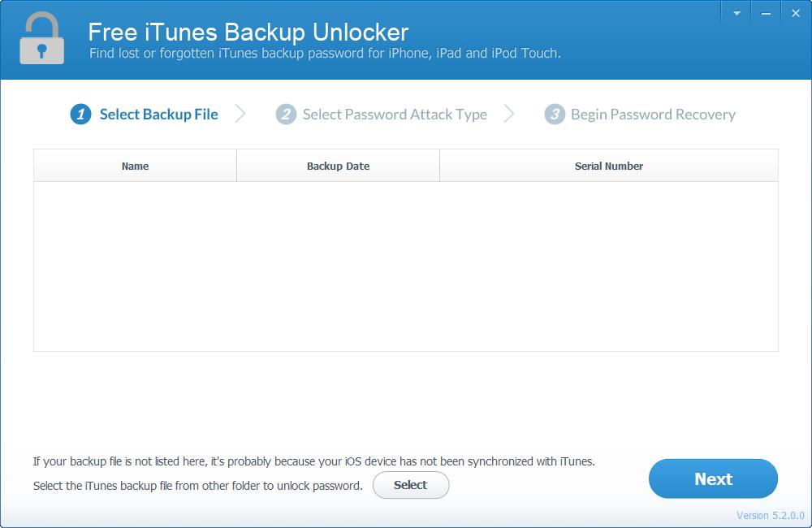
Task: Sort backups by the Serial Number column
Action: pyautogui.click(x=607, y=166)
